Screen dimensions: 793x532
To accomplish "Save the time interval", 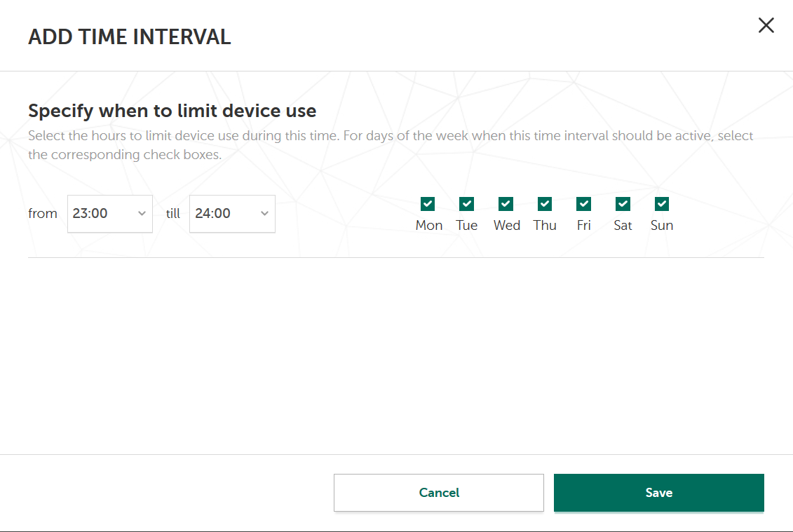I will pos(658,493).
